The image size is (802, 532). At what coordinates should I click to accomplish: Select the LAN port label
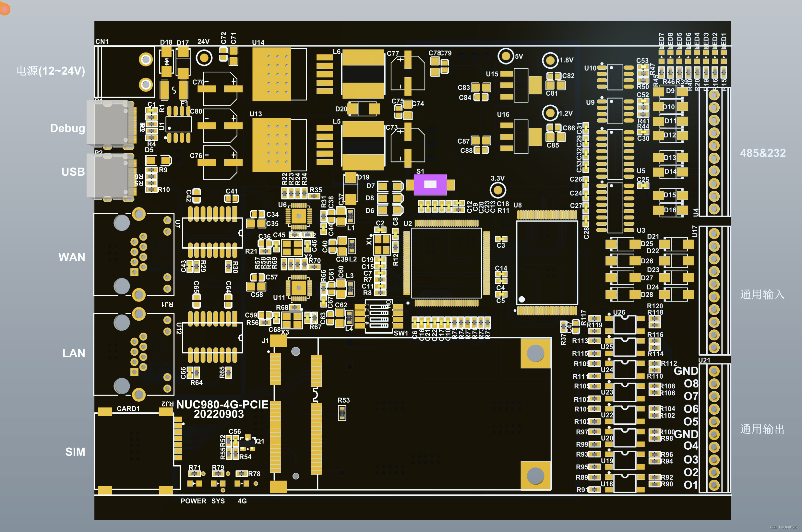click(x=73, y=353)
